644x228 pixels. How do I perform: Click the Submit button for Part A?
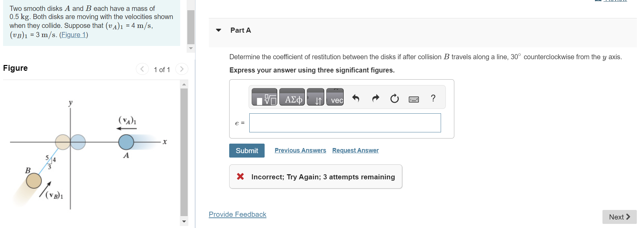pos(247,150)
